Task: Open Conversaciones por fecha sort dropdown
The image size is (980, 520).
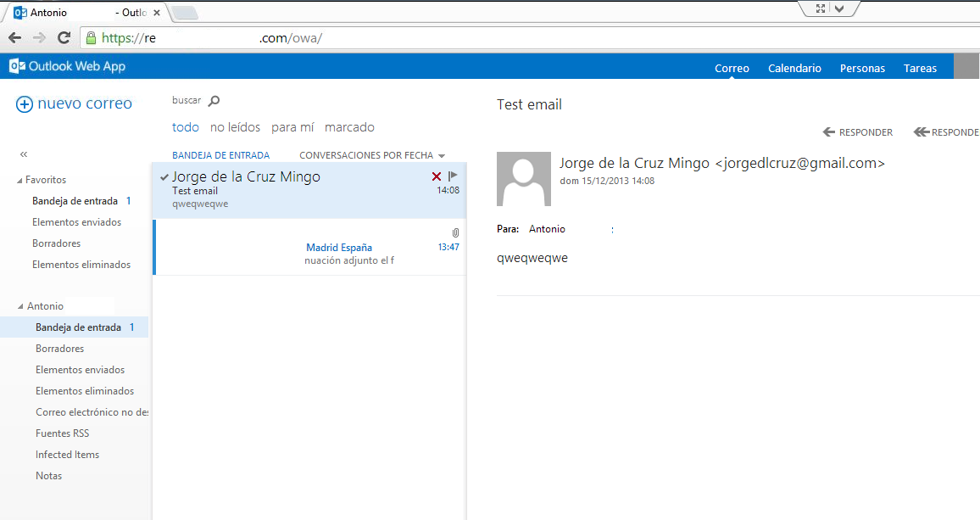Action: [372, 155]
